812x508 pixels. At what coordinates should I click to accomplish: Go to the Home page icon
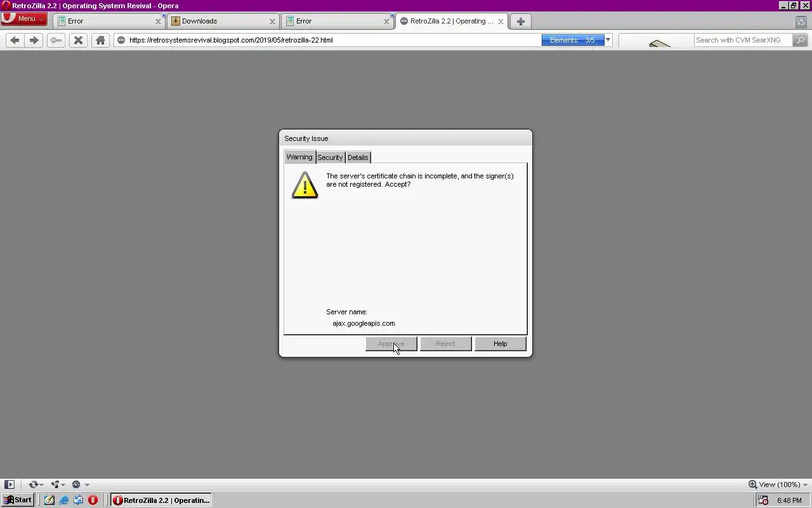(x=100, y=40)
